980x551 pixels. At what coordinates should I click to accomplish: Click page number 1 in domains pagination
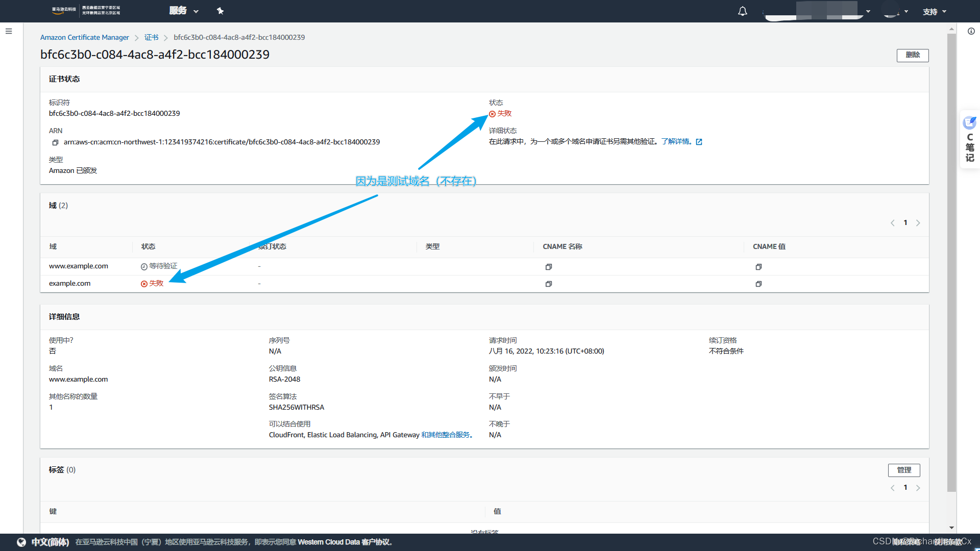(x=905, y=222)
